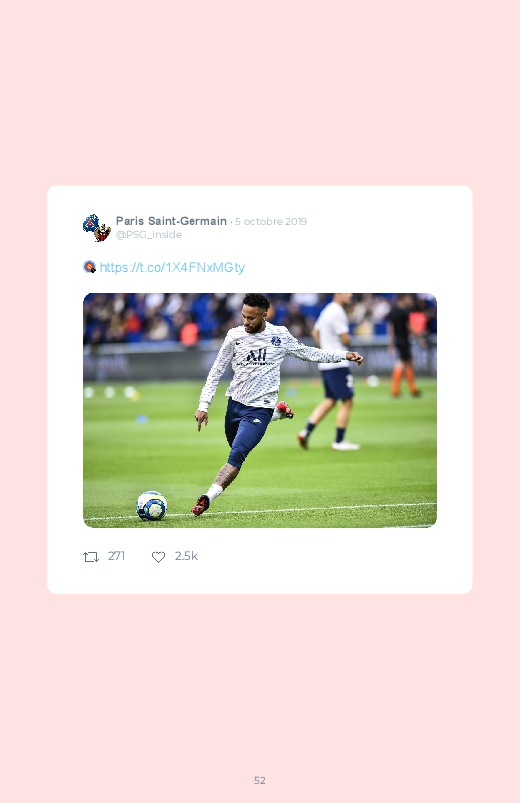Click the row of white cones on the pitch
Image resolution: width=520 pixels, height=803 pixels.
coord(110,392)
